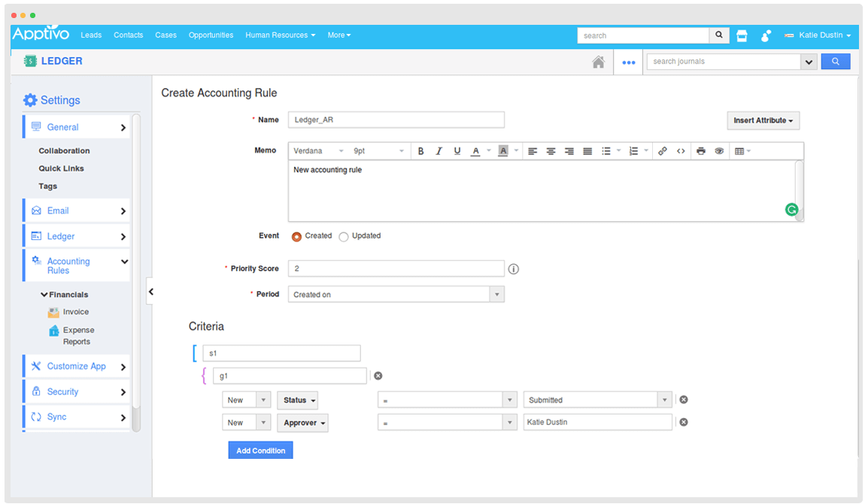The image size is (865, 504).
Task: Click the magnifier icon beside top search
Action: (x=720, y=35)
